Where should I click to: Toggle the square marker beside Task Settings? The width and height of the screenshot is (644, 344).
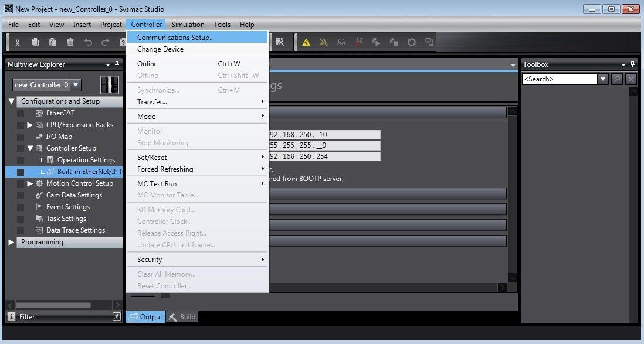click(20, 219)
